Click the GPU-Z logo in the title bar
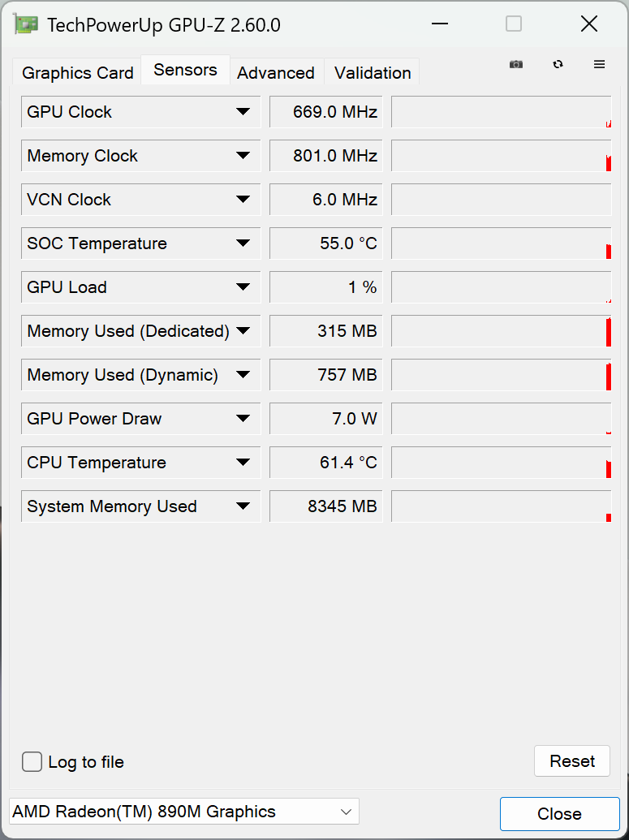Image resolution: width=629 pixels, height=840 pixels. 24,24
